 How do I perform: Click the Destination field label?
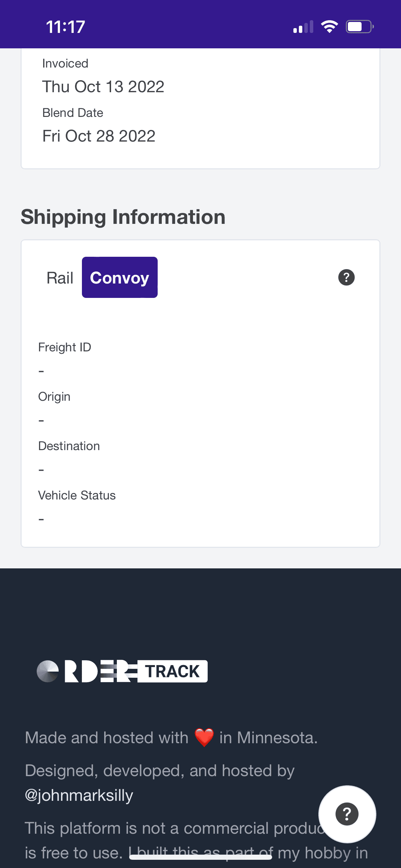(x=69, y=446)
